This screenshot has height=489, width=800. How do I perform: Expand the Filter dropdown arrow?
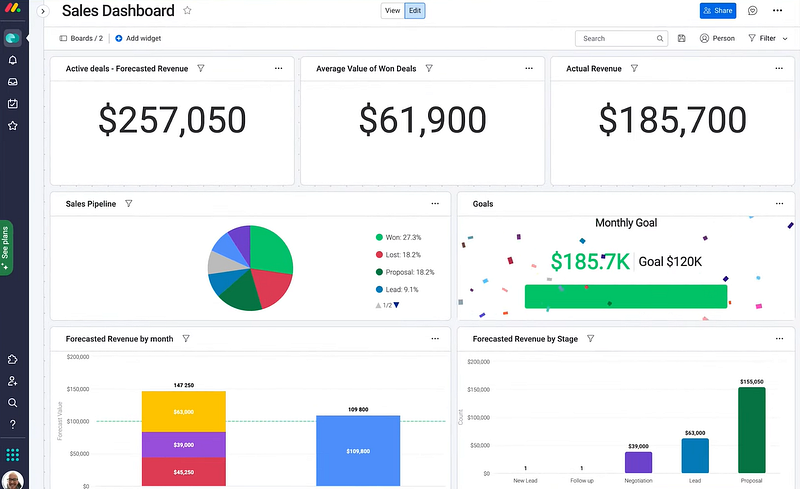coord(785,39)
